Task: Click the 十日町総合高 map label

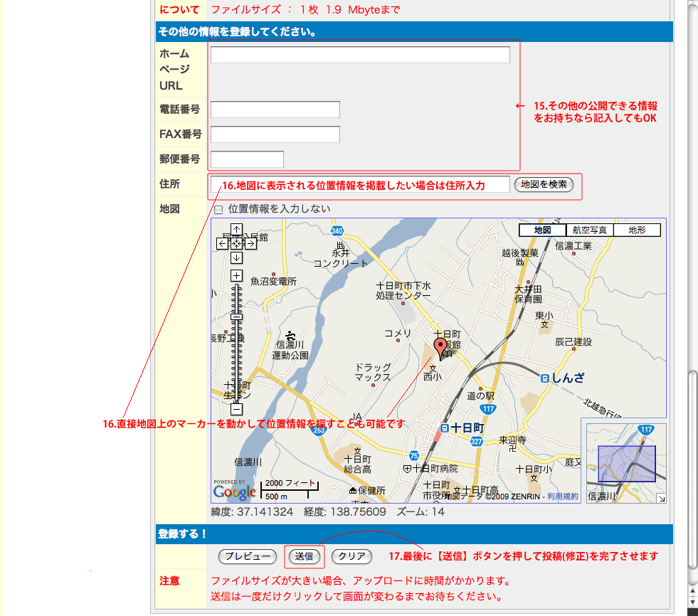Action: pyautogui.click(x=357, y=464)
